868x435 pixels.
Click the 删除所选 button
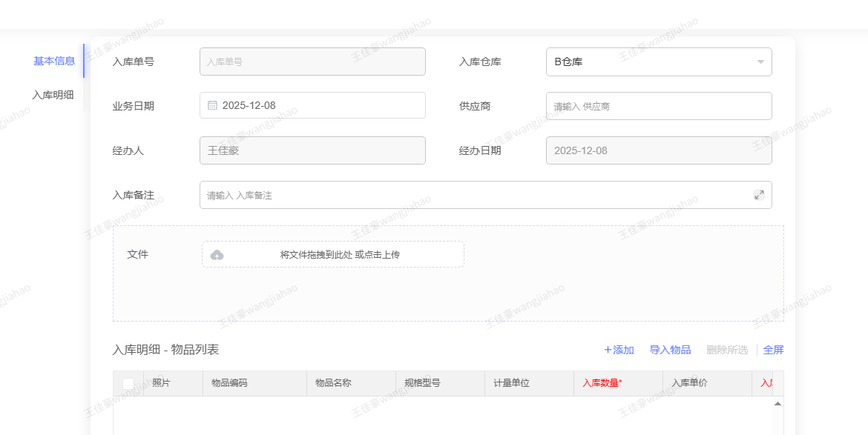[727, 350]
